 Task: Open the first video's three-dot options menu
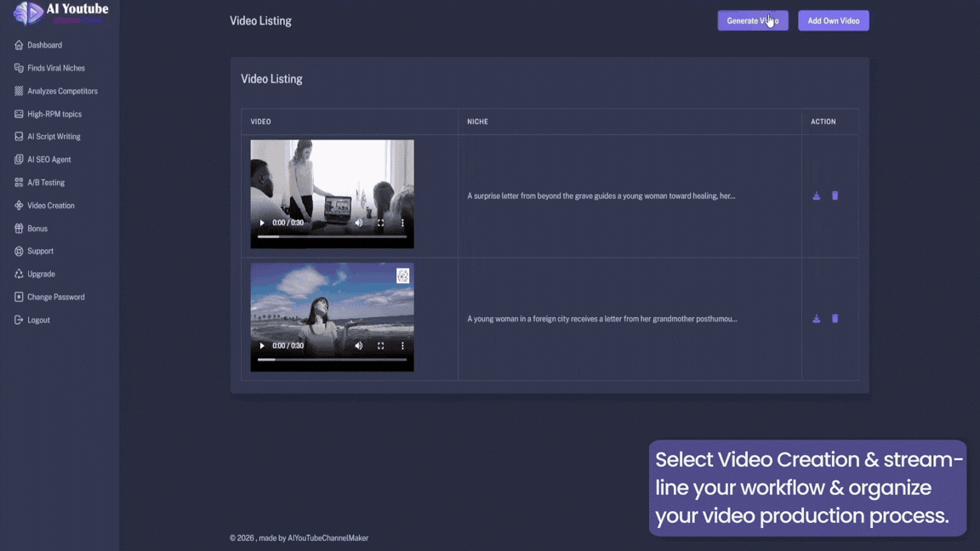[402, 223]
